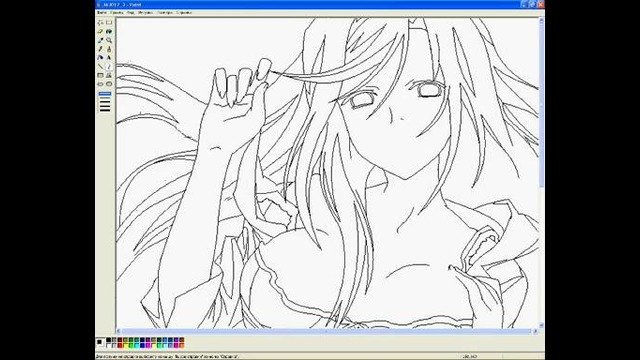The width and height of the screenshot is (640, 360).
Task: Click the foreground/background color indicator box
Action: point(100,343)
